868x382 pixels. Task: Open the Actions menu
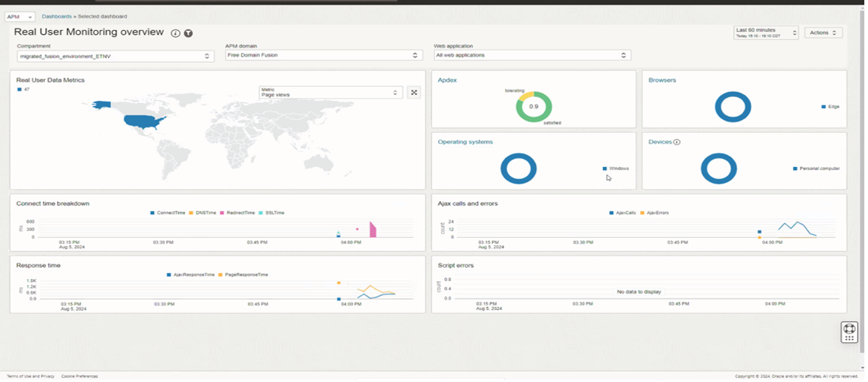tap(823, 32)
